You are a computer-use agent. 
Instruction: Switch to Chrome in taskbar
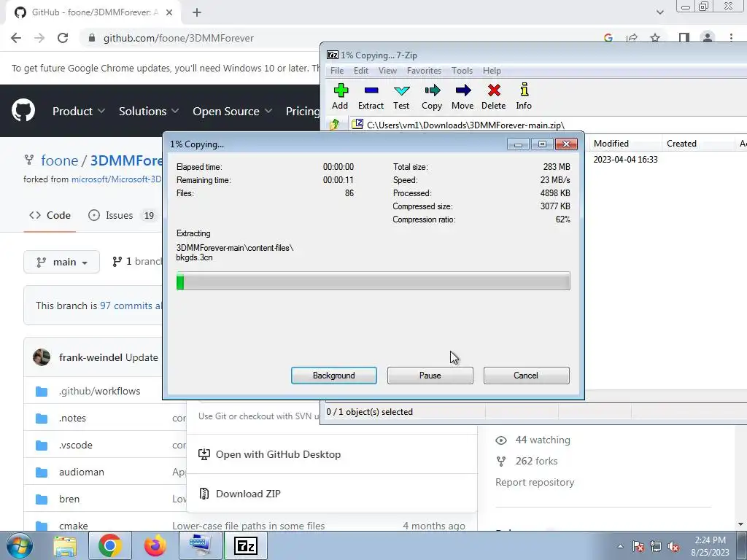coord(110,545)
